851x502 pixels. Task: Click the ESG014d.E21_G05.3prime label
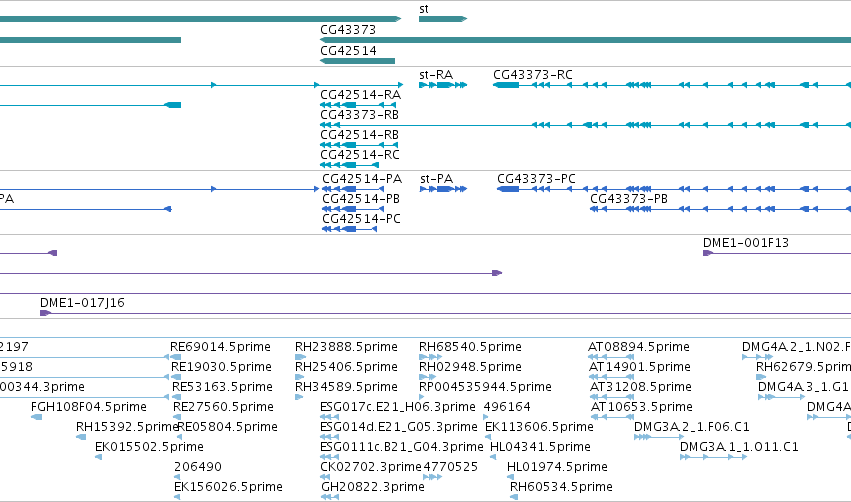pos(399,427)
